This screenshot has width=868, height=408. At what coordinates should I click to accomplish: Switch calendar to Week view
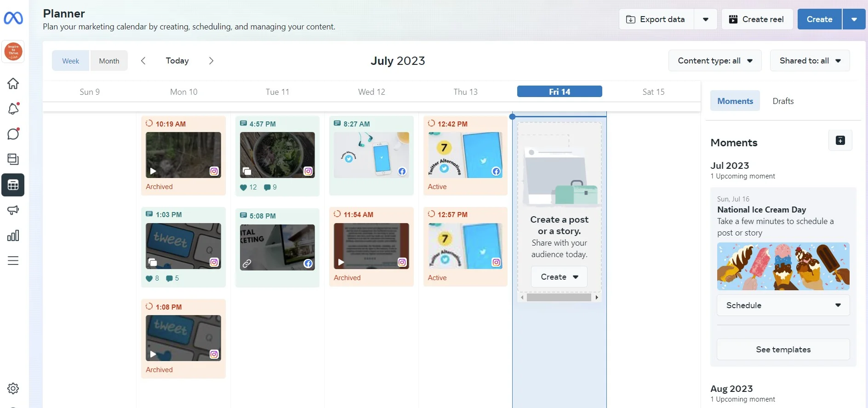point(71,61)
